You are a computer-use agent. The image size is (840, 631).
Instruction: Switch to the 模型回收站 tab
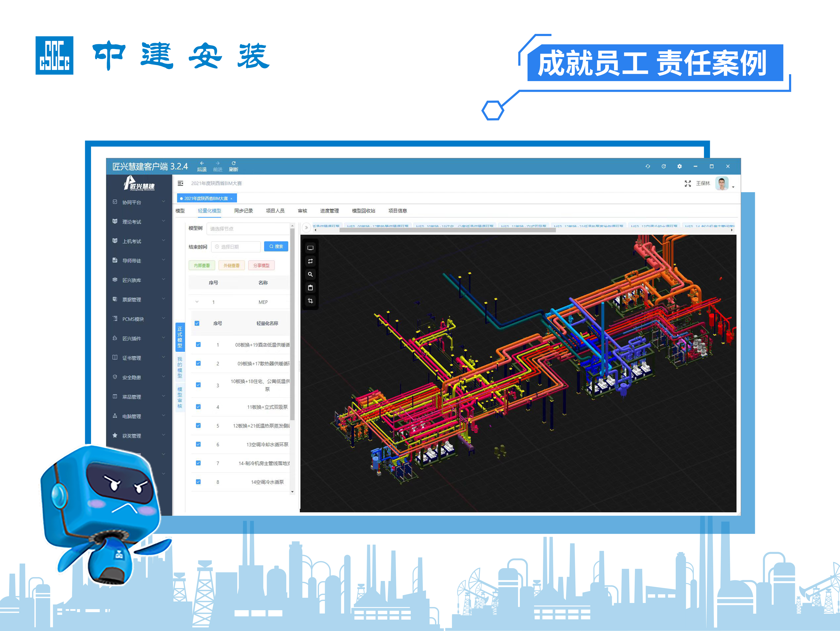(x=363, y=211)
